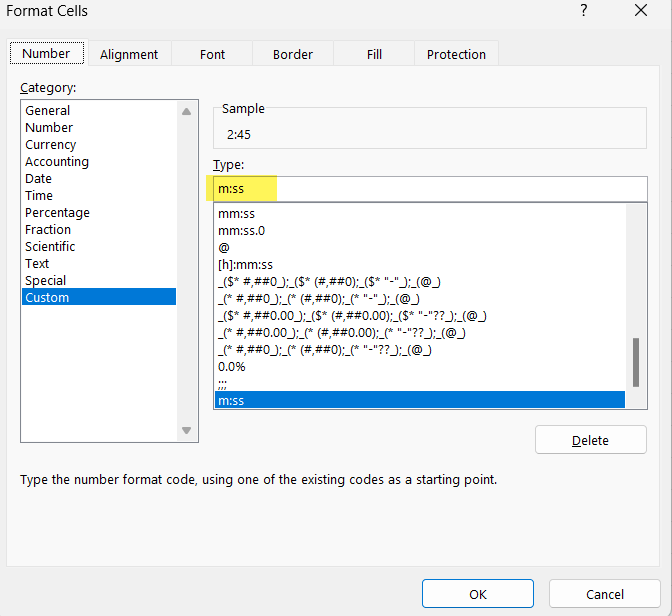Select _($* #,##0.00_) format code
The width and height of the screenshot is (672, 616).
pyautogui.click(x=420, y=316)
